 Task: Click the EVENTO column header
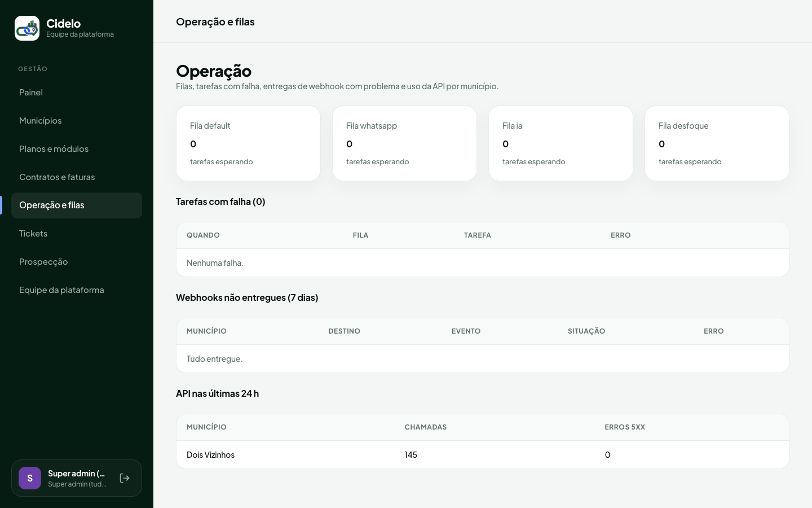pos(466,331)
